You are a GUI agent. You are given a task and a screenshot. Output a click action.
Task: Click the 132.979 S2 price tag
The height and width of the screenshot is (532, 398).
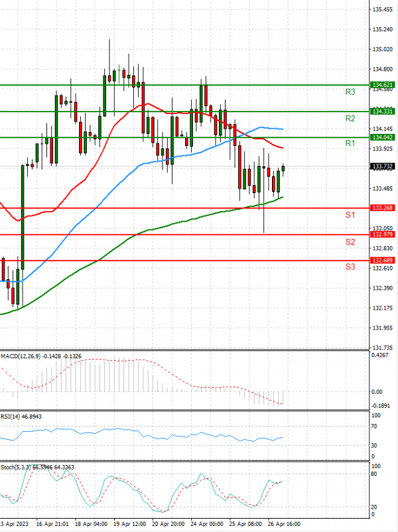(381, 234)
